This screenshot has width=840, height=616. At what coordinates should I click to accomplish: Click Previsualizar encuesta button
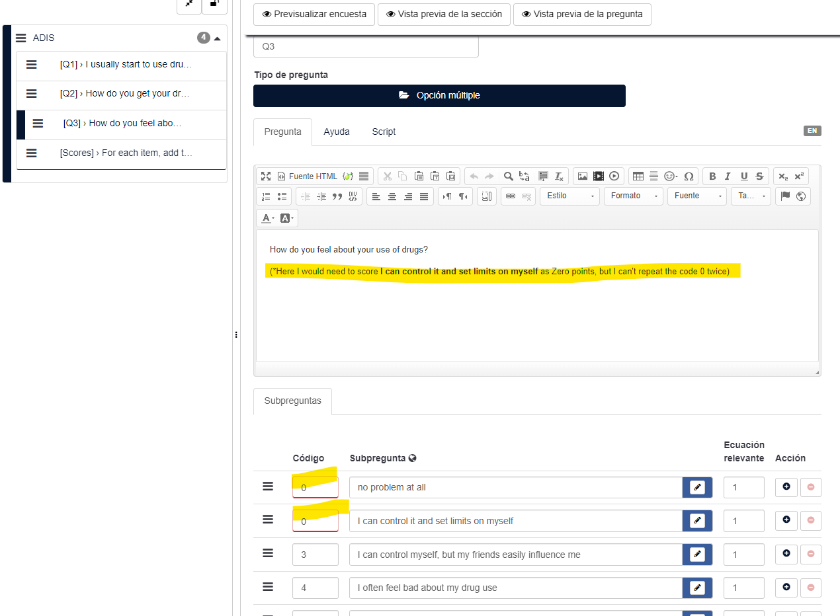click(x=314, y=15)
